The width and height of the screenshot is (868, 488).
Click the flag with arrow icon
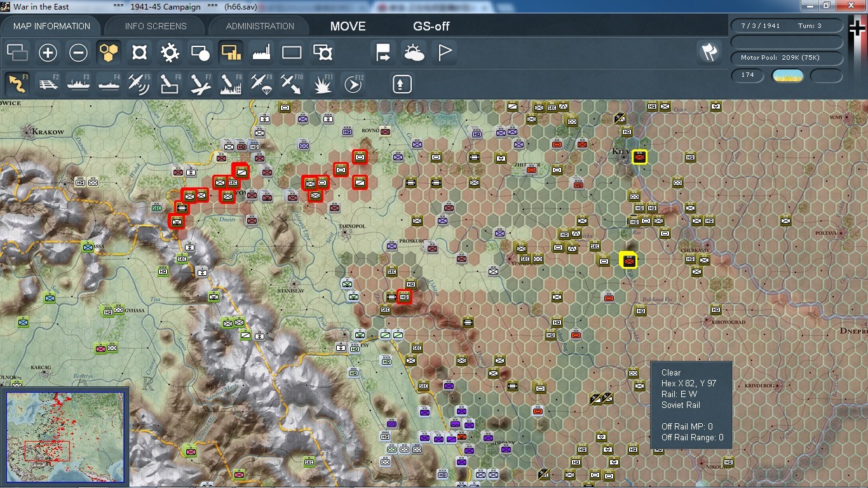coord(383,52)
